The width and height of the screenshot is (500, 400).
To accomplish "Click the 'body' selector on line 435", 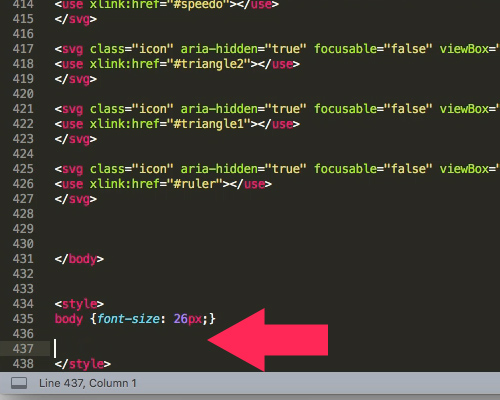I will pyautogui.click(x=69, y=319).
